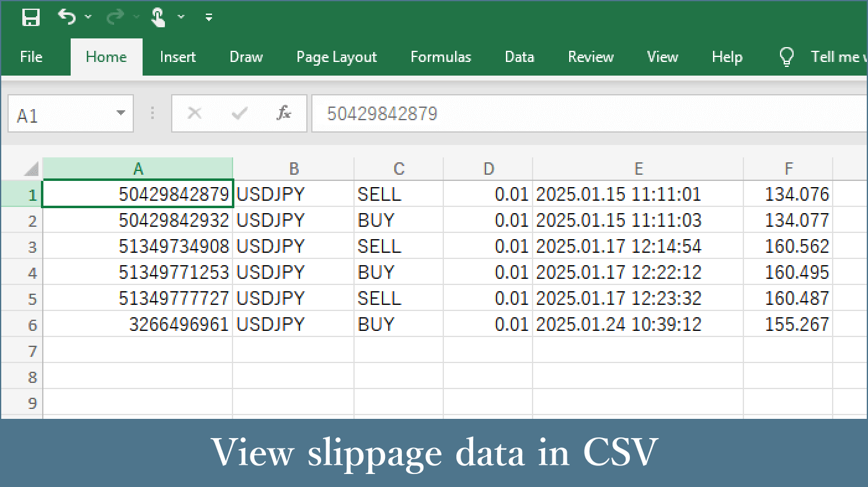
Task: Click price cell 160.562
Action: click(788, 246)
